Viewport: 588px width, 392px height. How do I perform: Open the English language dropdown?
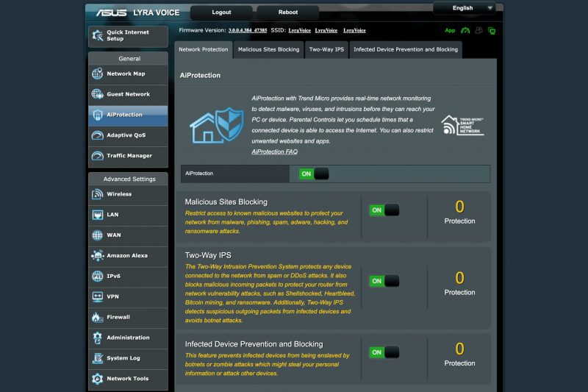click(465, 8)
